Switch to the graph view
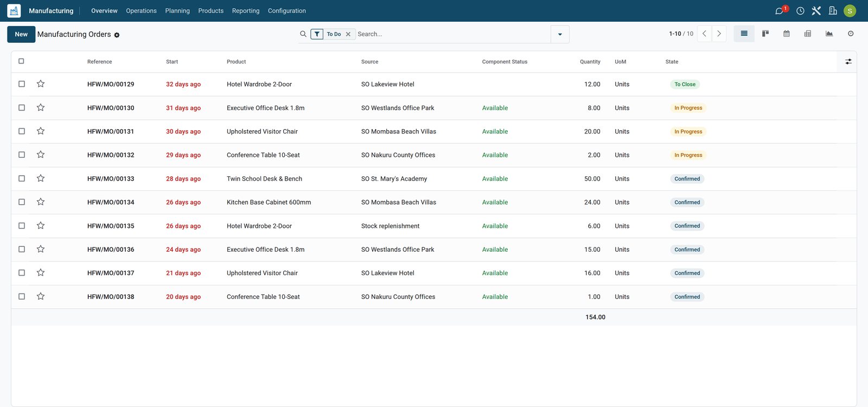 829,34
